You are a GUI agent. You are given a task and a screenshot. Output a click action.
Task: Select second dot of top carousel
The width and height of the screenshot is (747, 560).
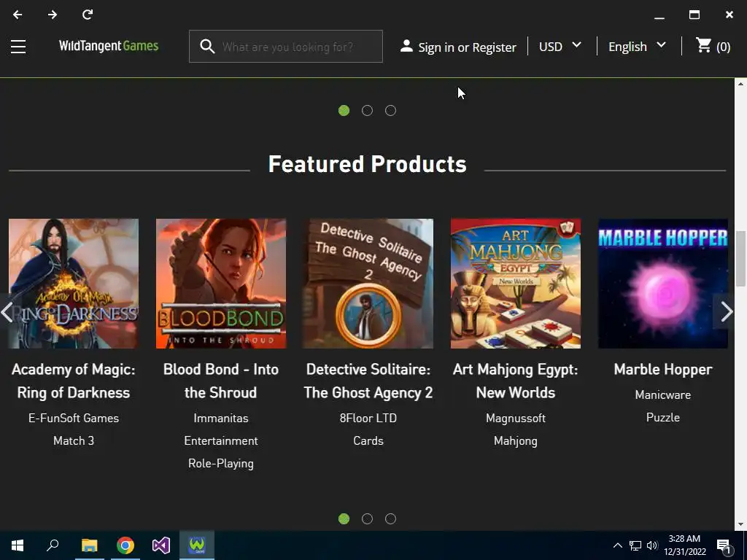click(368, 111)
